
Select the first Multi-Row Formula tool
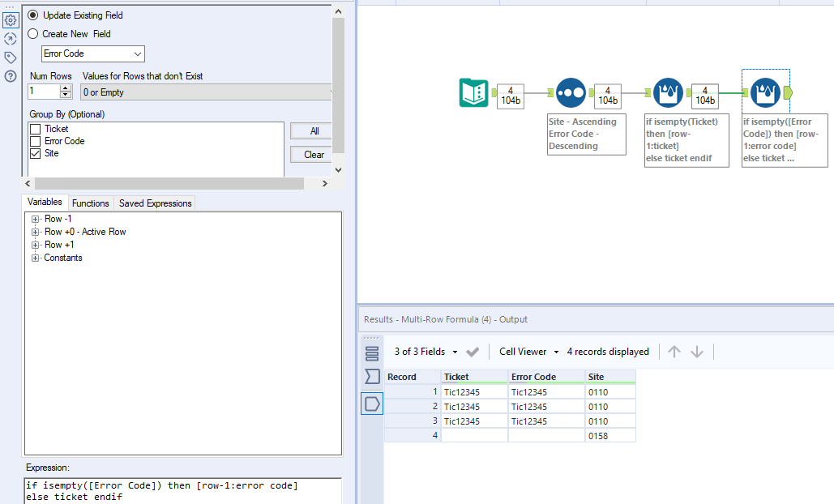[668, 93]
